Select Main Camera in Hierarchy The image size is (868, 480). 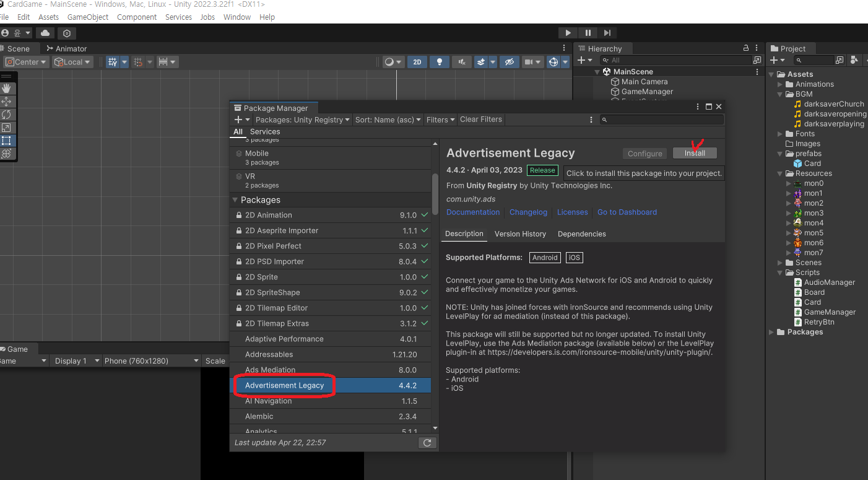[x=644, y=82]
